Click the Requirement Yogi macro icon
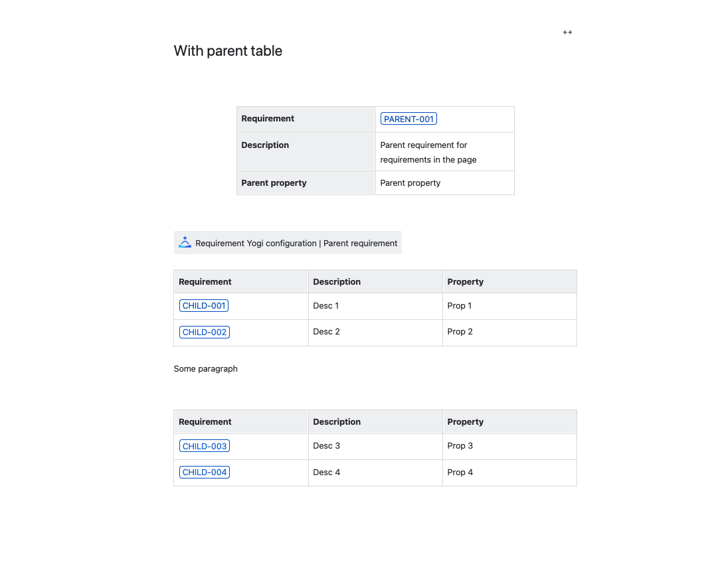Screen dimensions: 714x588 coord(185,243)
